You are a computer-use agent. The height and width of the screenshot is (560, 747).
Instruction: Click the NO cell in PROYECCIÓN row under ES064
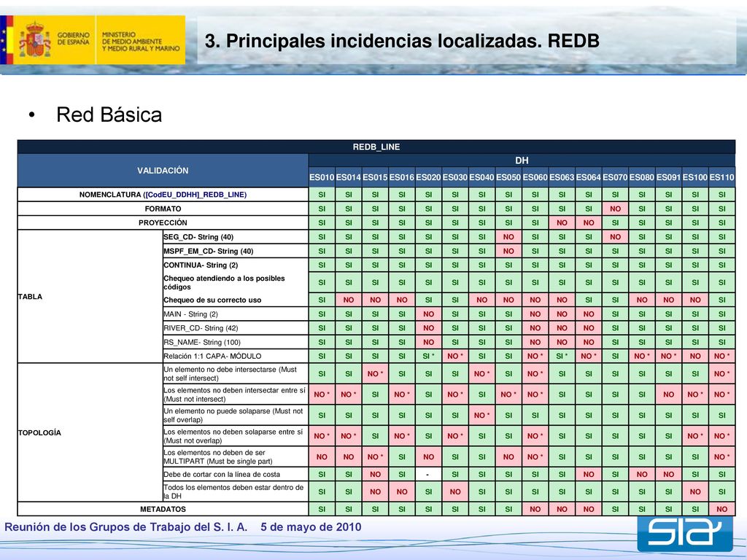pos(589,222)
